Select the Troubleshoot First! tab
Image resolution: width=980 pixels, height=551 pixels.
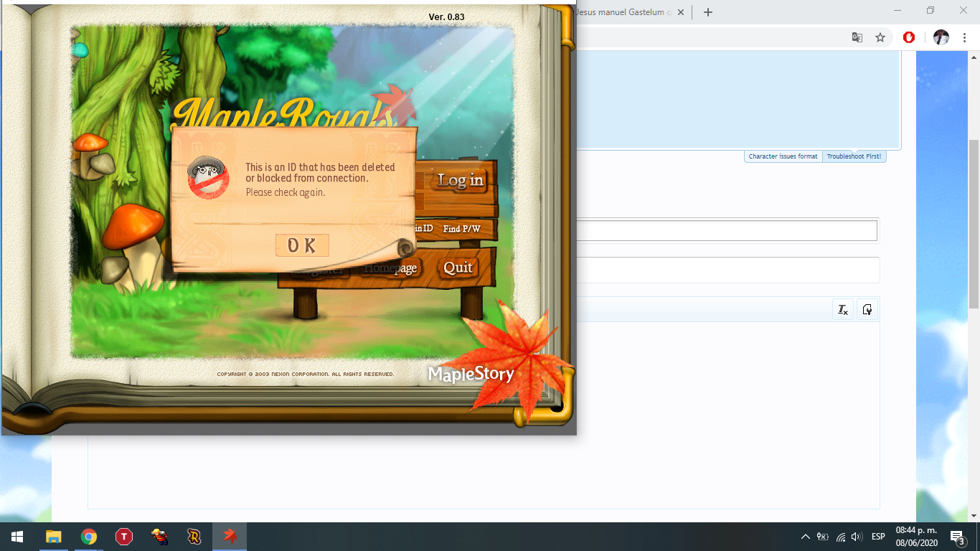coord(854,156)
